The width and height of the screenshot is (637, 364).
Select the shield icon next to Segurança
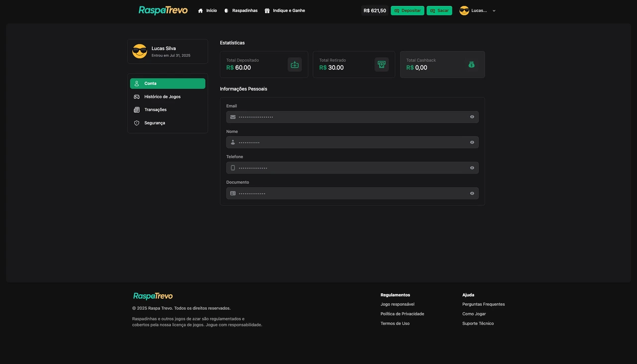coord(136,122)
